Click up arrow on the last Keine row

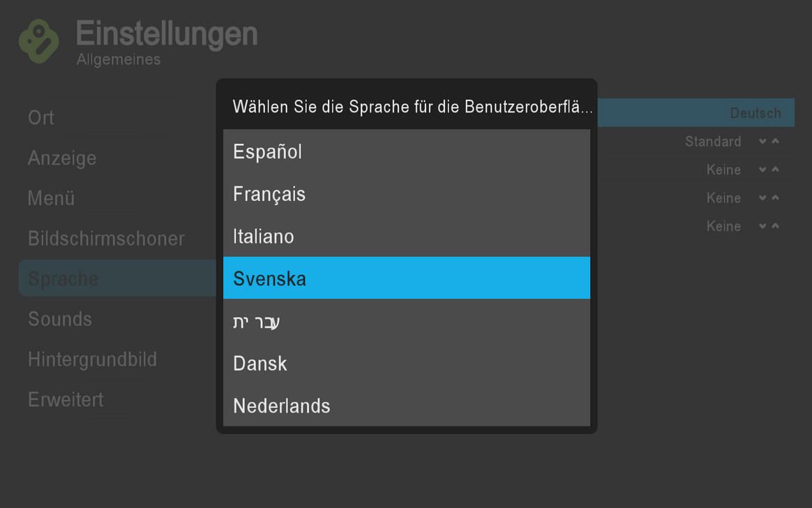tap(775, 226)
